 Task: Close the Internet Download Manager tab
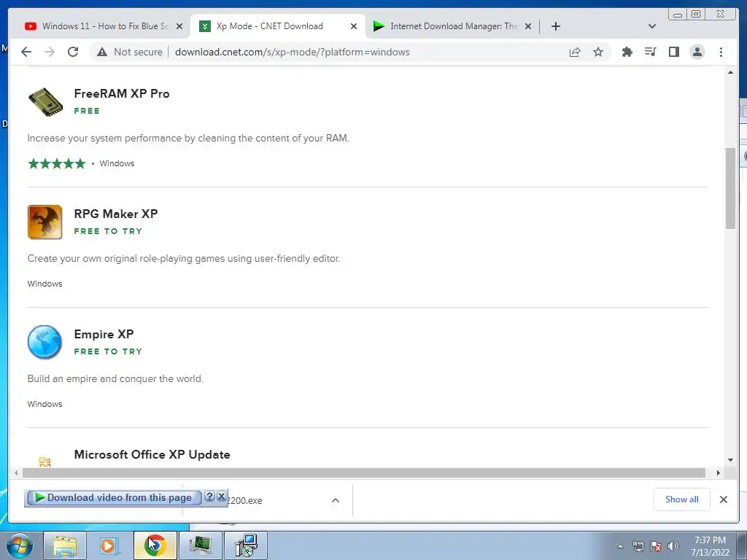click(528, 26)
